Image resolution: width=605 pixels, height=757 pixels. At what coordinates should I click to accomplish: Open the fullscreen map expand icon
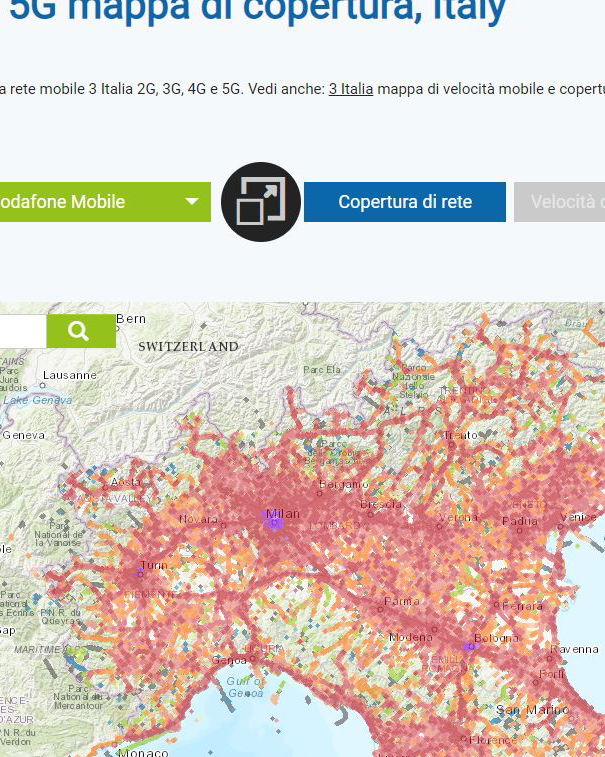[261, 202]
